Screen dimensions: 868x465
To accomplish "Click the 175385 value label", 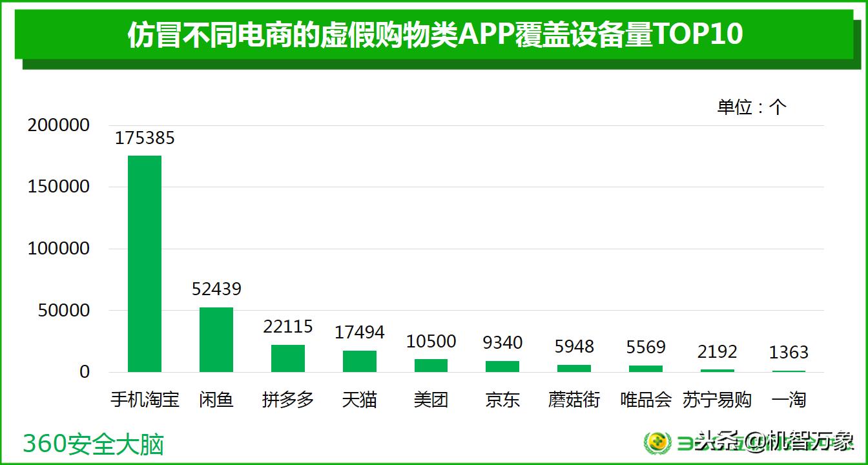I will [145, 138].
